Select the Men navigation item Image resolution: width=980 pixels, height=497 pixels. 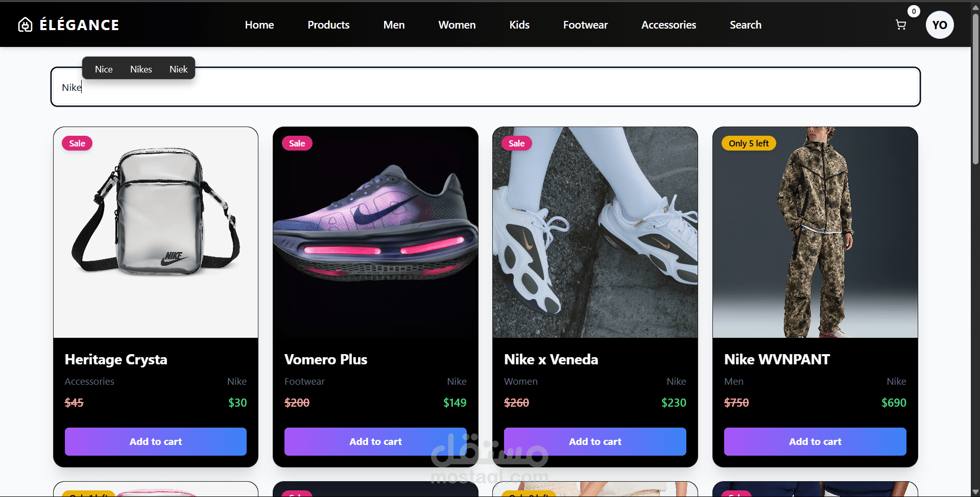[x=394, y=25]
